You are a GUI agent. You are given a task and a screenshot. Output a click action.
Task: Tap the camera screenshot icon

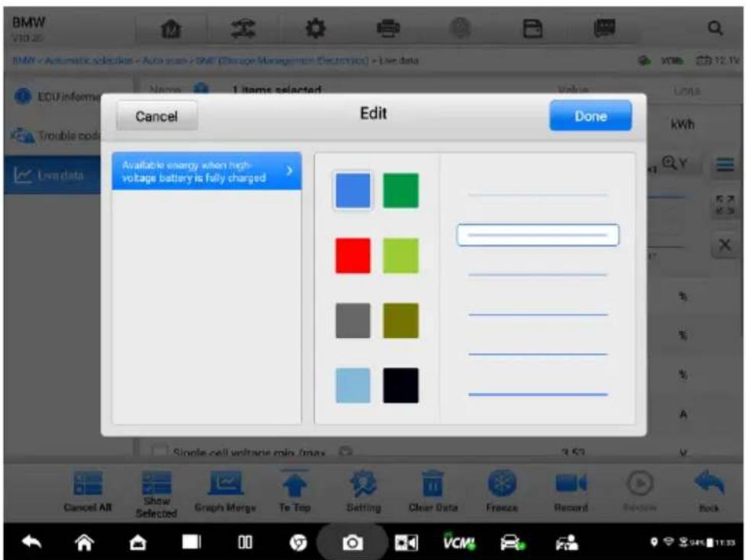point(352,542)
